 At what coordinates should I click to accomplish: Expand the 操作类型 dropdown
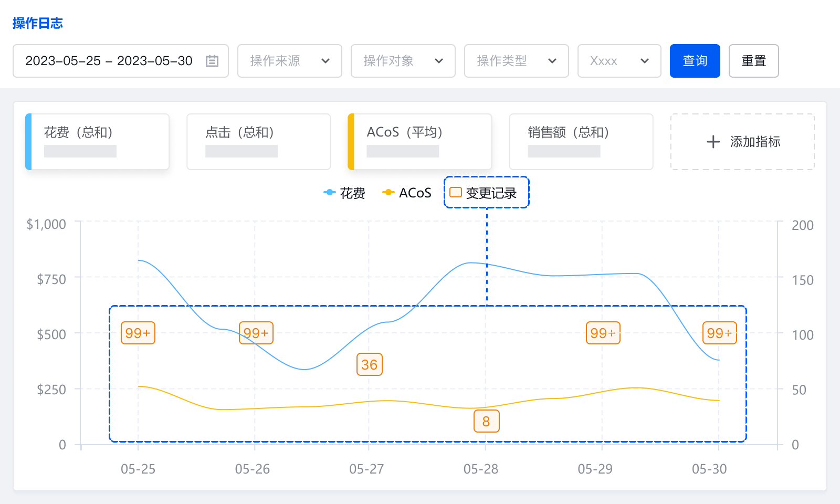click(x=517, y=61)
